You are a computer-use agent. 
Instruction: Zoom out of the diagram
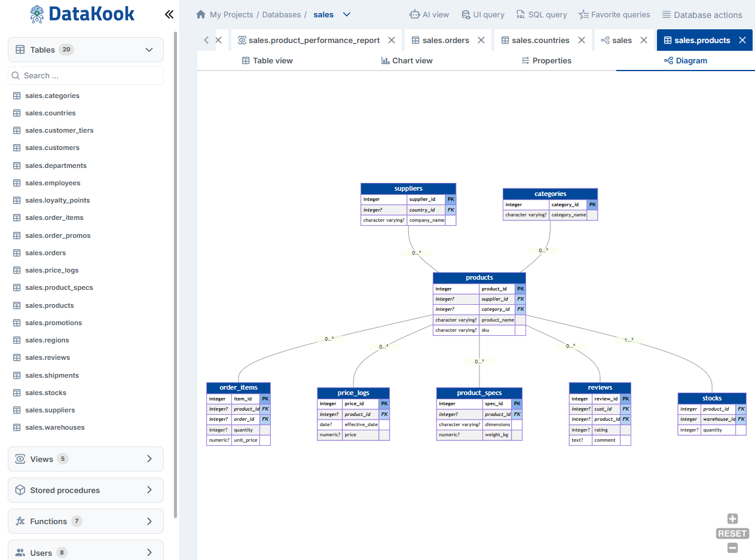(732, 547)
